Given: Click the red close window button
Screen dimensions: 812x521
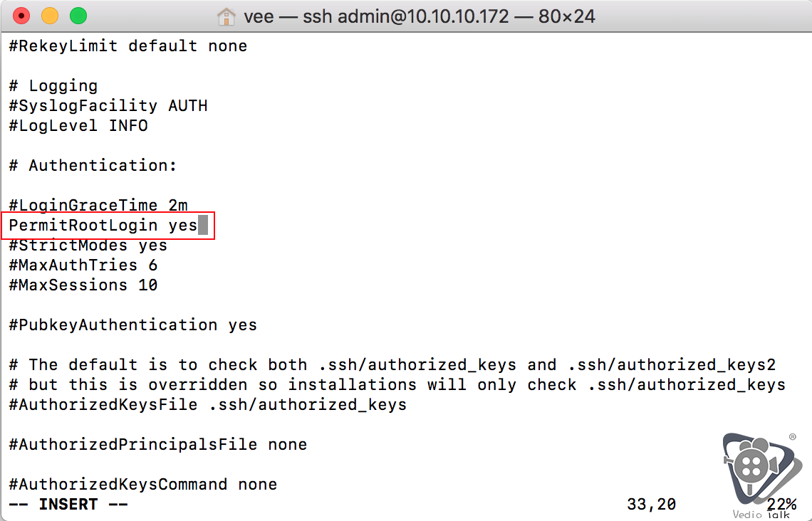Looking at the screenshot, I should click(21, 16).
